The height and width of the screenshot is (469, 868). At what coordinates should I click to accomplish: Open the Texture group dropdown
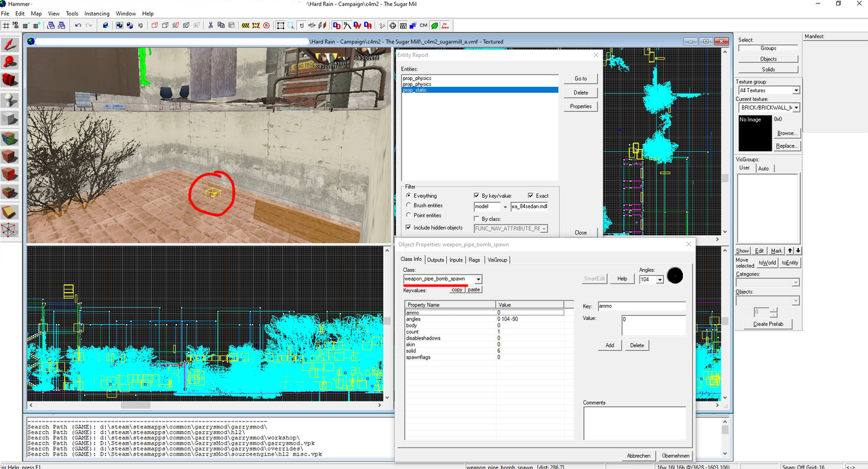pos(796,90)
